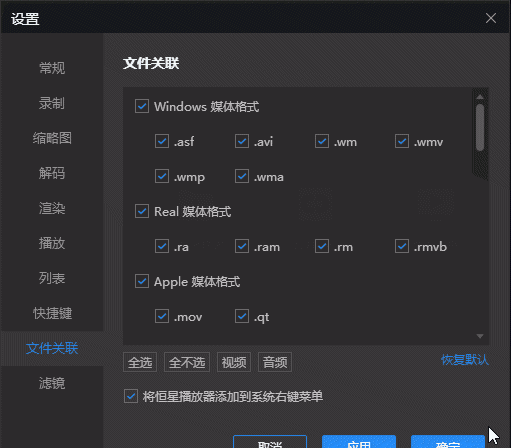Image resolution: width=511 pixels, height=448 pixels.
Task: Toggle the .avi checkbox
Action: point(242,141)
